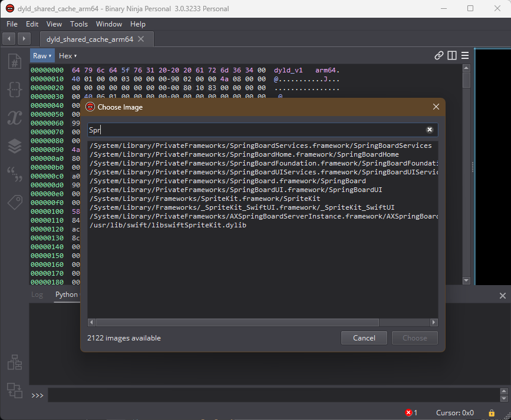The width and height of the screenshot is (511, 420).
Task: Click the red error count indicator
Action: [x=411, y=413]
